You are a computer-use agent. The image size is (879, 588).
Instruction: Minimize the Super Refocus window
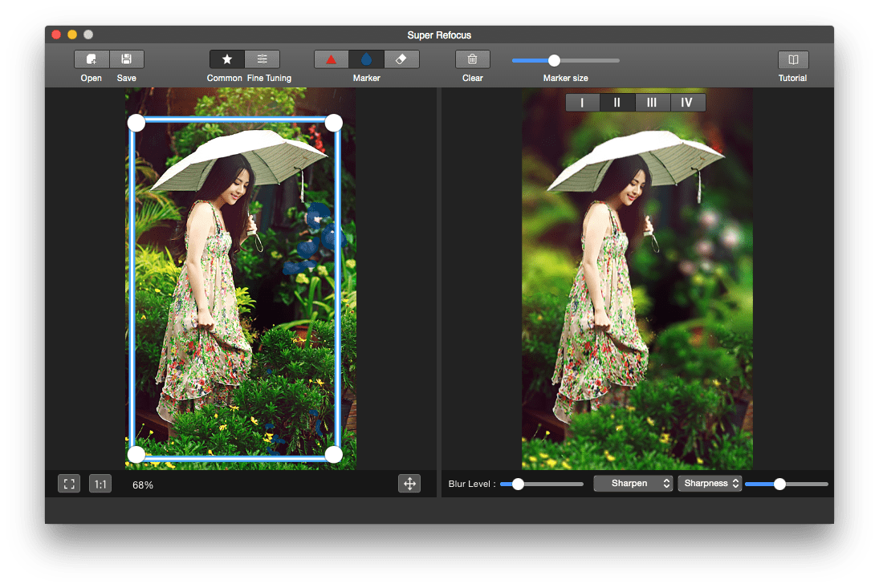(71, 34)
